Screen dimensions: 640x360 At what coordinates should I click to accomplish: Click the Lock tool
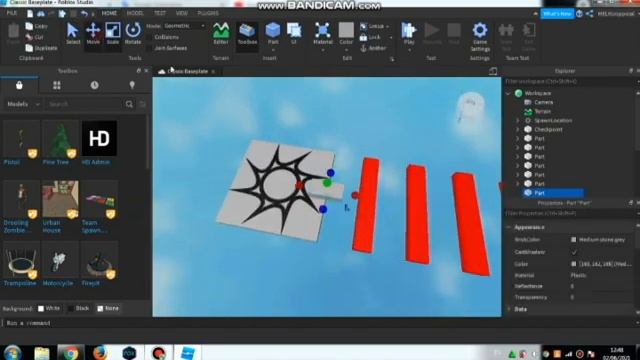pos(371,37)
